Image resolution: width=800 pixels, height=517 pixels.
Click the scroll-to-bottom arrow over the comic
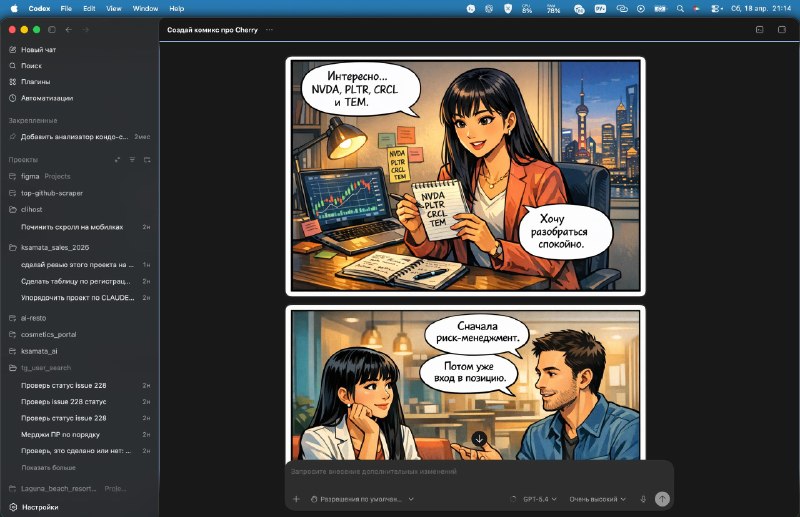(x=479, y=438)
